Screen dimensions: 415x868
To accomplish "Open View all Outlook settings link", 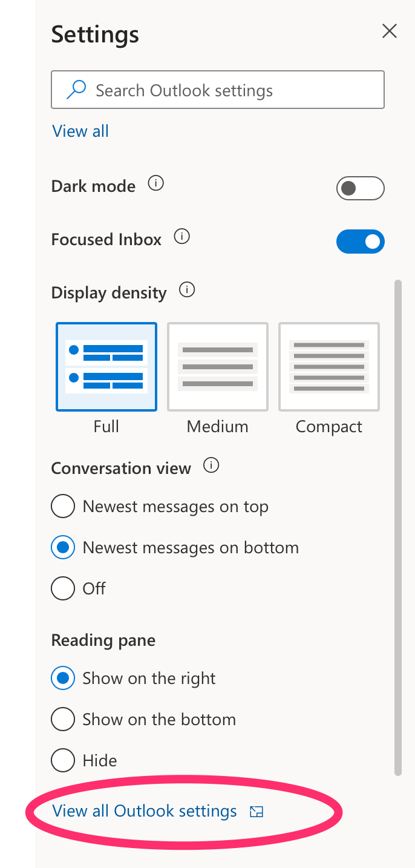I will (145, 811).
